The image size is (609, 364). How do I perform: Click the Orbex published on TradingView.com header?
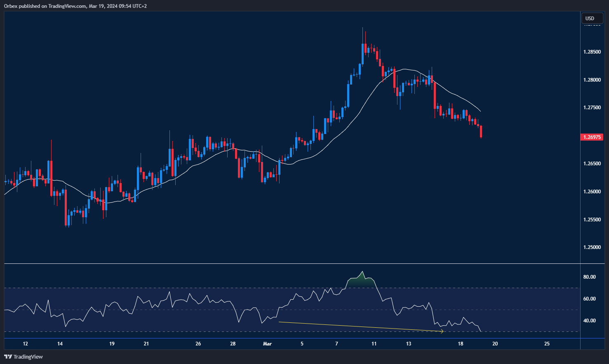pyautogui.click(x=75, y=6)
